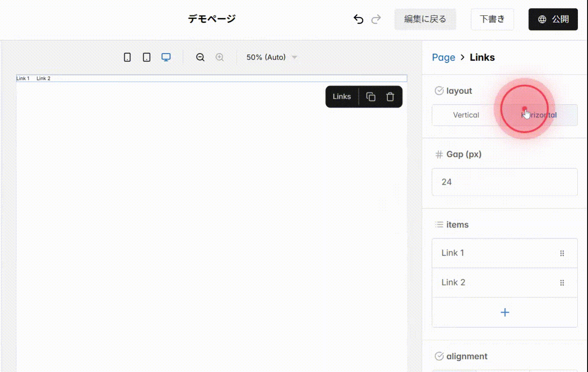
Task: Click the Gap value input field
Action: pyautogui.click(x=505, y=182)
